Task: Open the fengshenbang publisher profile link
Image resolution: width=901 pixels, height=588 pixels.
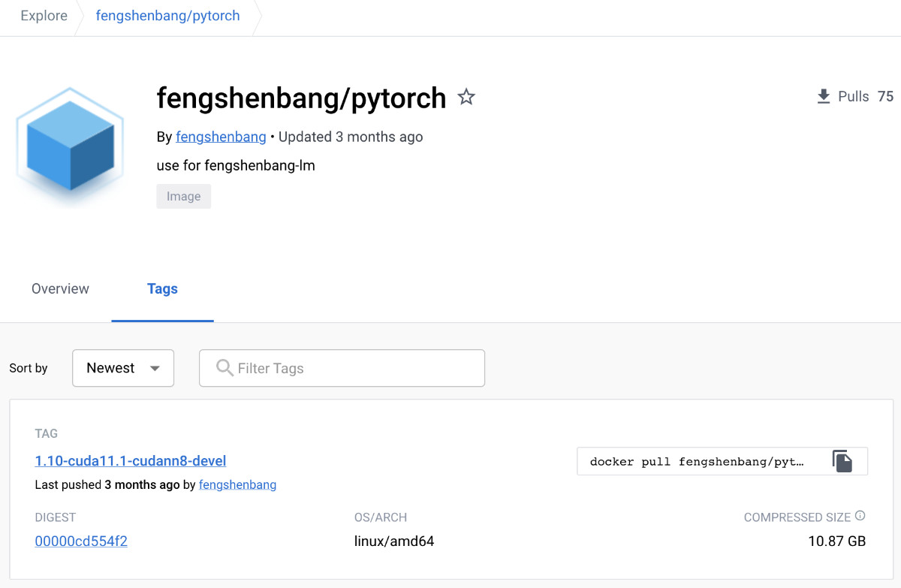Action: [221, 137]
